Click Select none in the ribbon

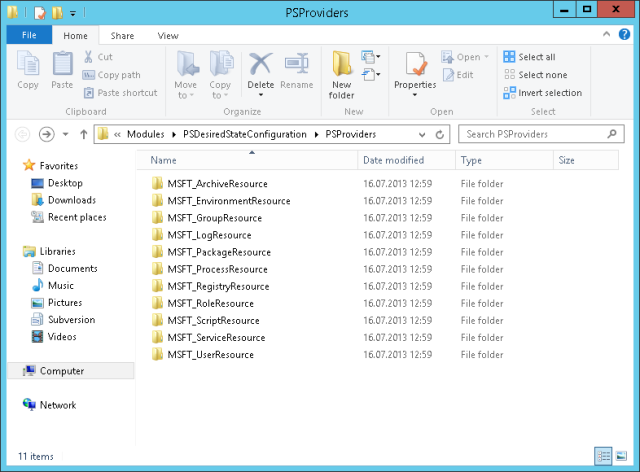(535, 75)
